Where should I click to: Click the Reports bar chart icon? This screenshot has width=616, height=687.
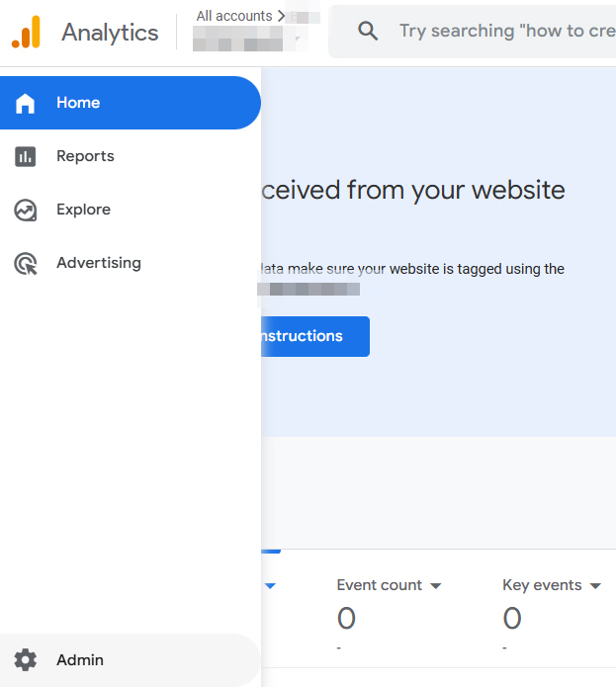click(25, 157)
